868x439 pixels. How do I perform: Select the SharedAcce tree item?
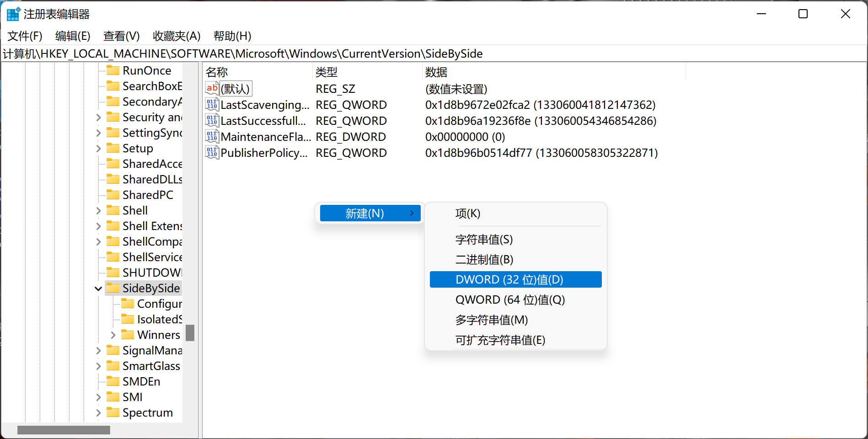pos(152,164)
